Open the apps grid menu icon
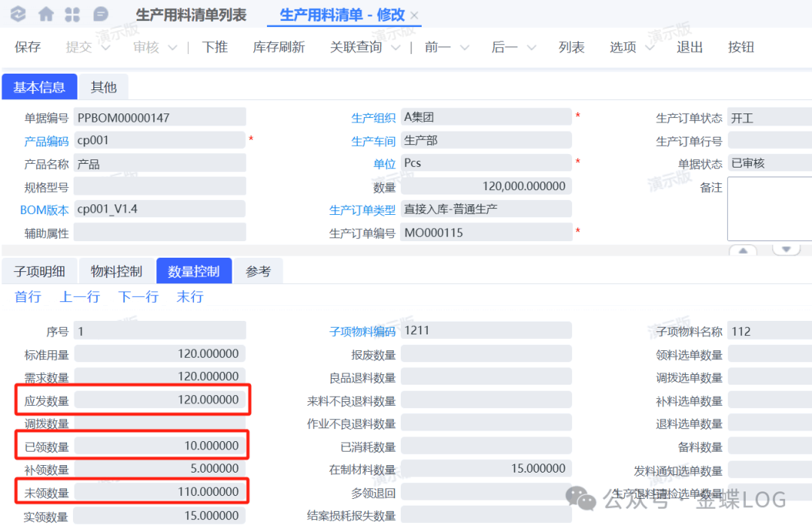Image resolution: width=812 pixels, height=532 pixels. click(72, 14)
